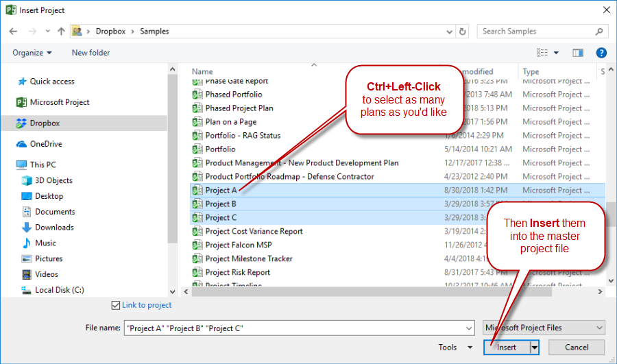The image size is (617, 364).
Task: Click the Project A file icon
Action: pyautogui.click(x=197, y=191)
